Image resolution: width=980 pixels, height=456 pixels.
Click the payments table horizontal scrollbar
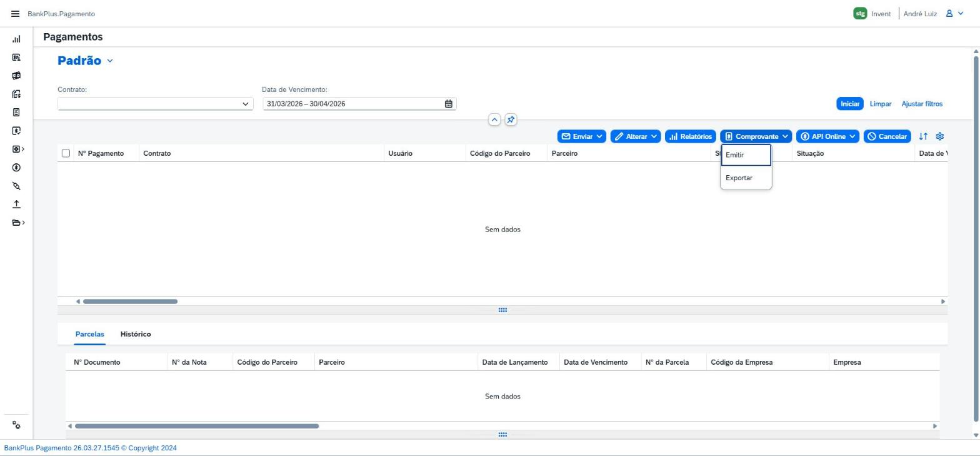point(131,301)
